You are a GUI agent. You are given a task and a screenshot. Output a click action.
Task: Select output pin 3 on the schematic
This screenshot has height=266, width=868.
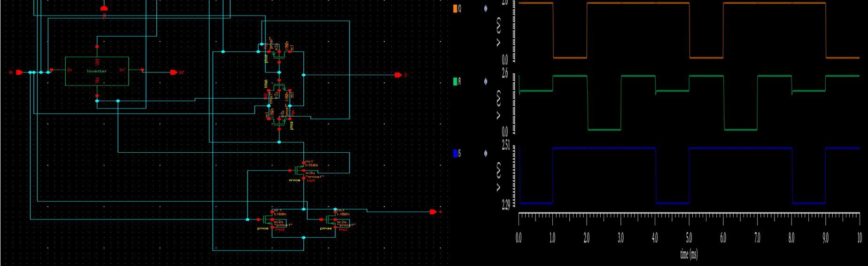point(398,75)
